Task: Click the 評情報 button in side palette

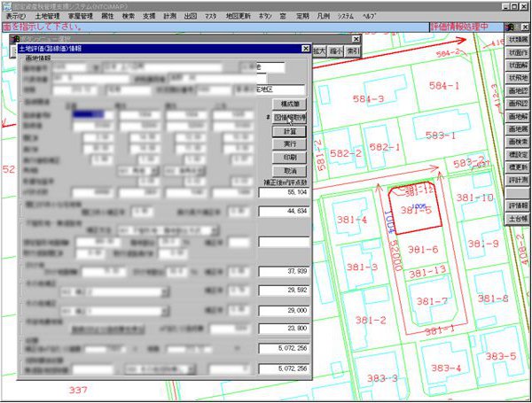Action: (x=518, y=205)
